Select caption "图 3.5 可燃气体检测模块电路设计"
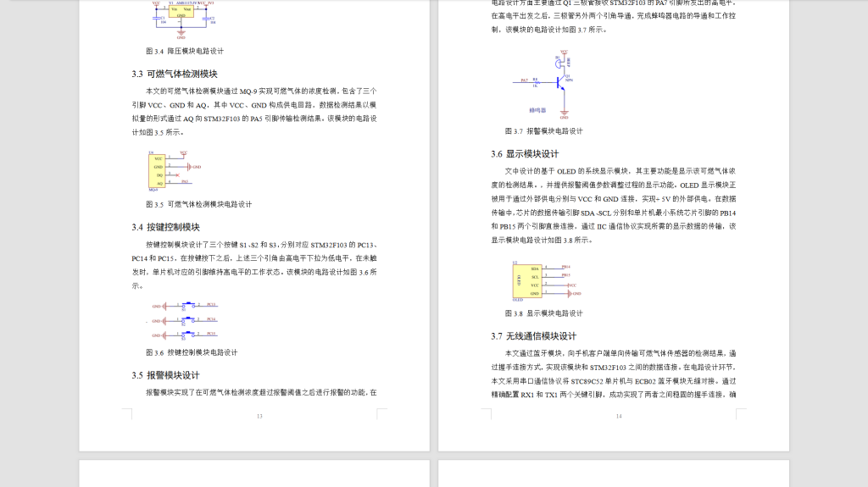Screen dimensions: 868x487 (x=198, y=204)
